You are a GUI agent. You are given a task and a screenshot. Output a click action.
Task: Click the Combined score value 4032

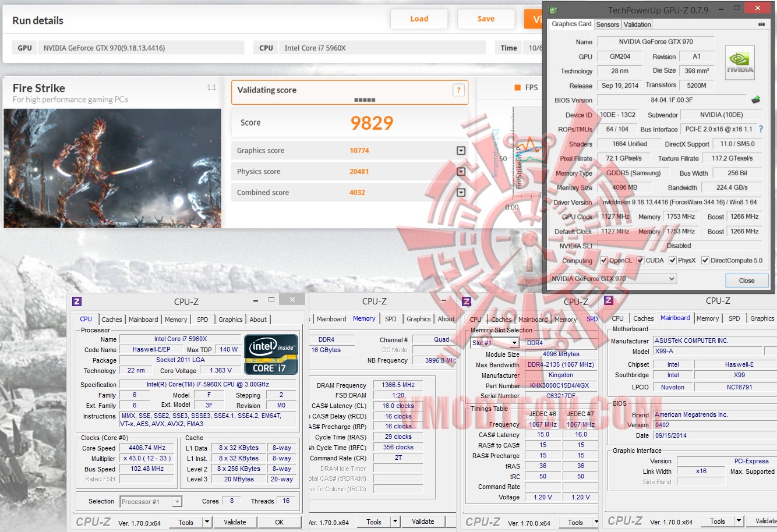[358, 193]
